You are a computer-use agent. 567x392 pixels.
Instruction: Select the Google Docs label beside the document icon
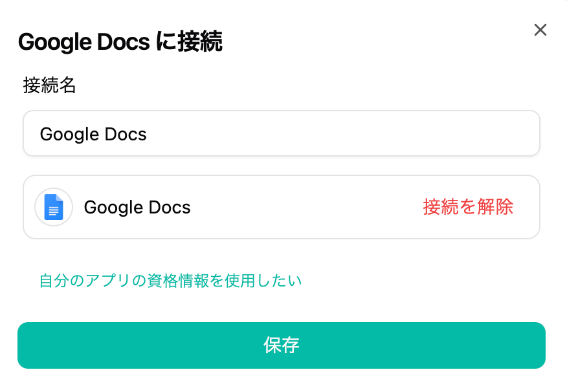137,207
